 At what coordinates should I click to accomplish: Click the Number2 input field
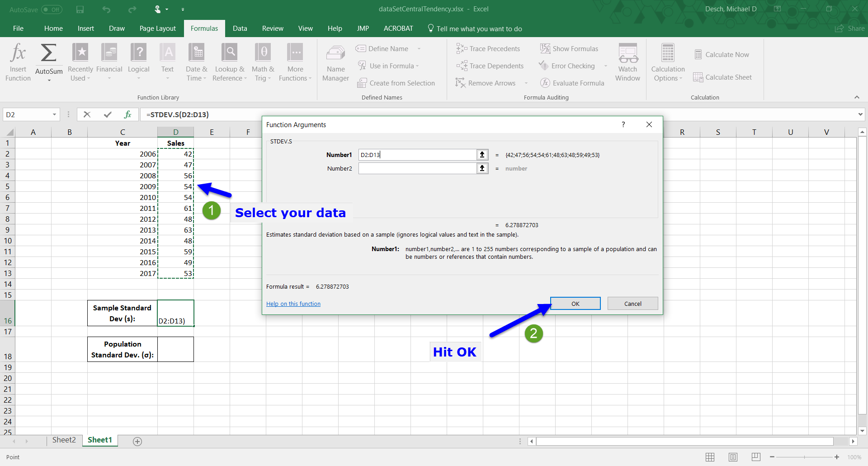pos(417,169)
